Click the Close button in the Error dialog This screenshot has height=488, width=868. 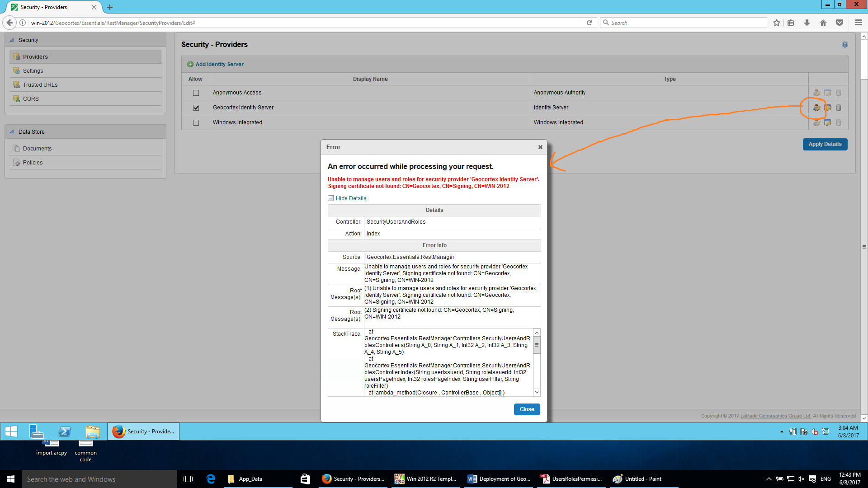527,409
